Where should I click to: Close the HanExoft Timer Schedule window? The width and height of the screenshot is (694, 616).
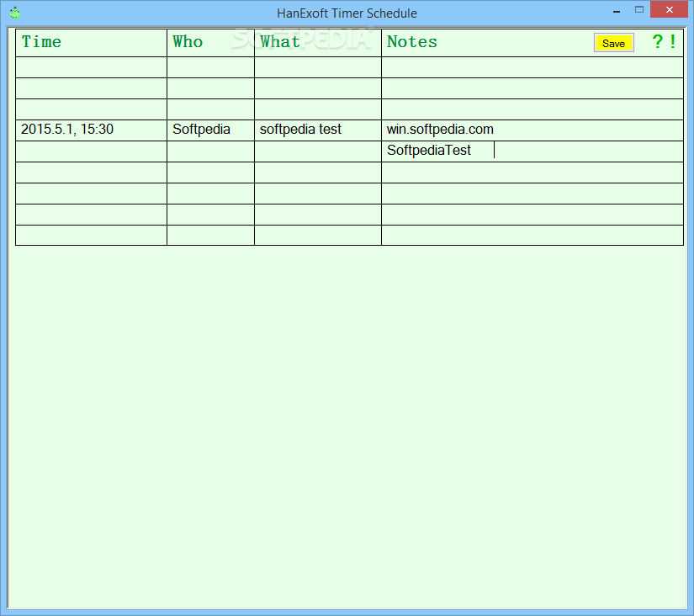[x=670, y=9]
